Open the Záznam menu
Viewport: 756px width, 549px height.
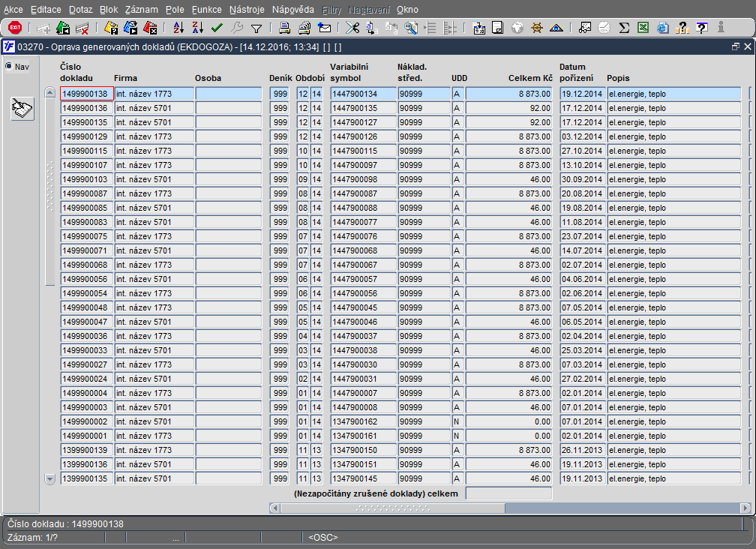pos(141,10)
